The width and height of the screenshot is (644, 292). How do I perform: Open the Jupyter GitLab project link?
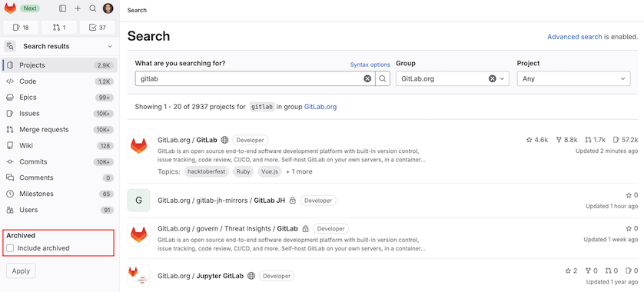201,276
